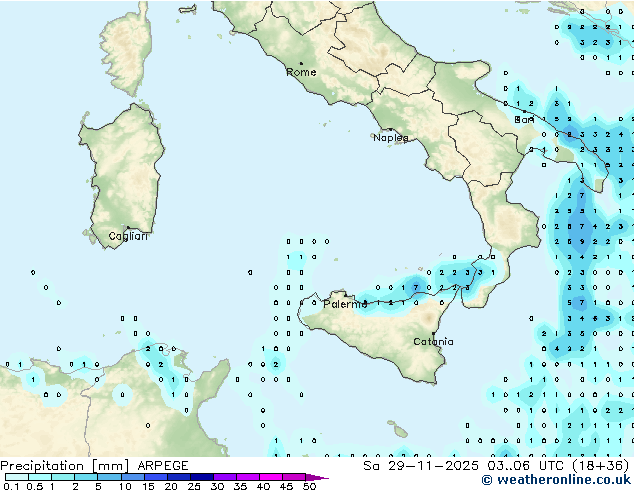634x490 pixels.
Task: Click the legend value 25 label
Action: click(194, 486)
